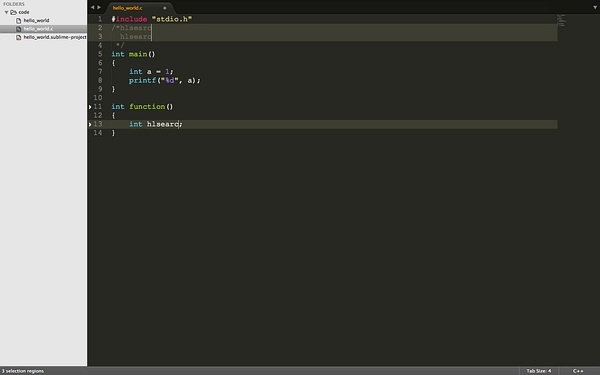
Task: Click the FOLDERS sidebar heading
Action: click(x=14, y=4)
